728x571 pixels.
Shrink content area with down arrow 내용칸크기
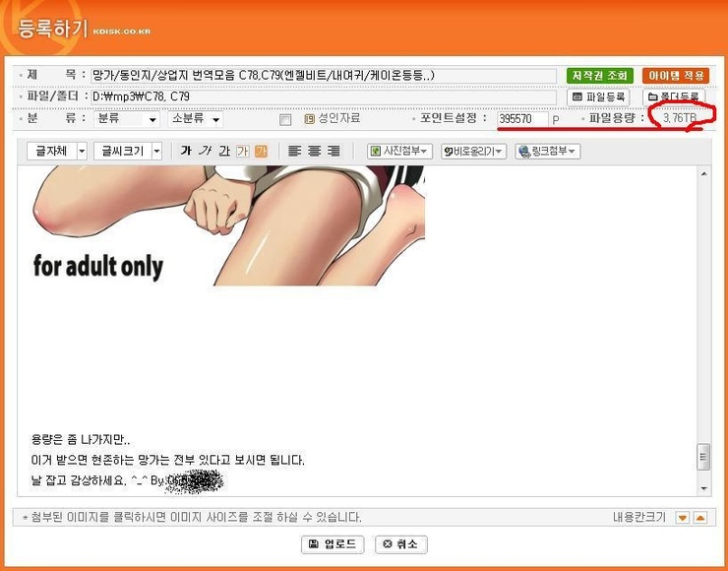682,518
